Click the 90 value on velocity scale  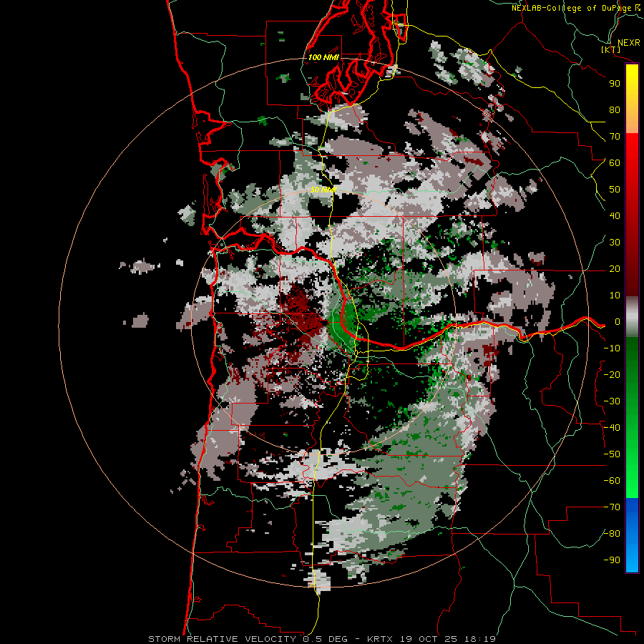(x=615, y=84)
